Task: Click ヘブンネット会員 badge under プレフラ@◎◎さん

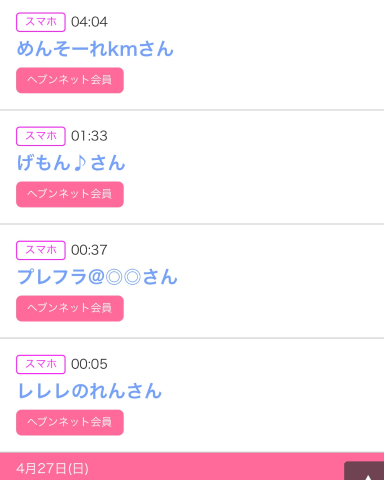Action: click(x=70, y=308)
